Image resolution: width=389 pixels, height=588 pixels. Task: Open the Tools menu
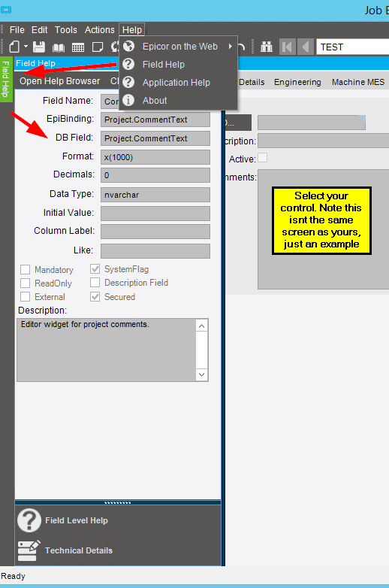point(66,29)
